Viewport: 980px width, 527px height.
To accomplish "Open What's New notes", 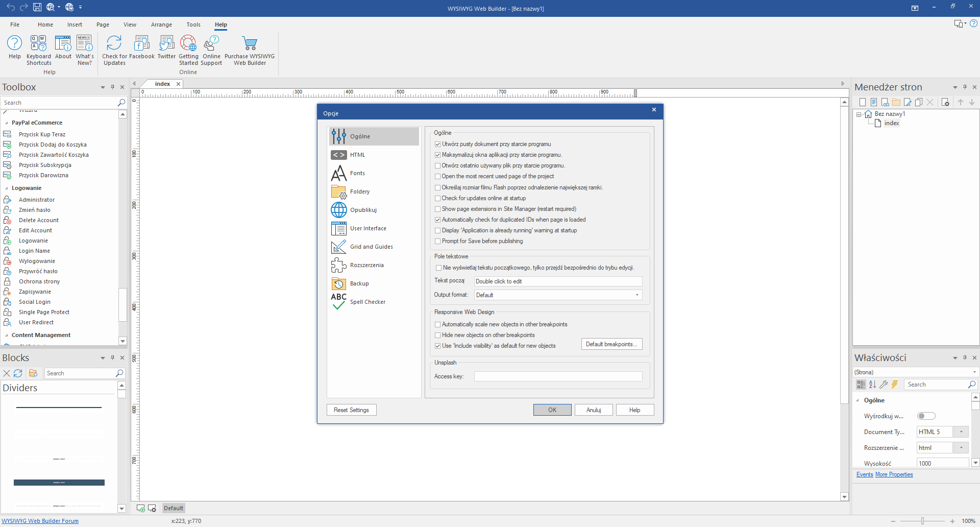I will tap(85, 50).
